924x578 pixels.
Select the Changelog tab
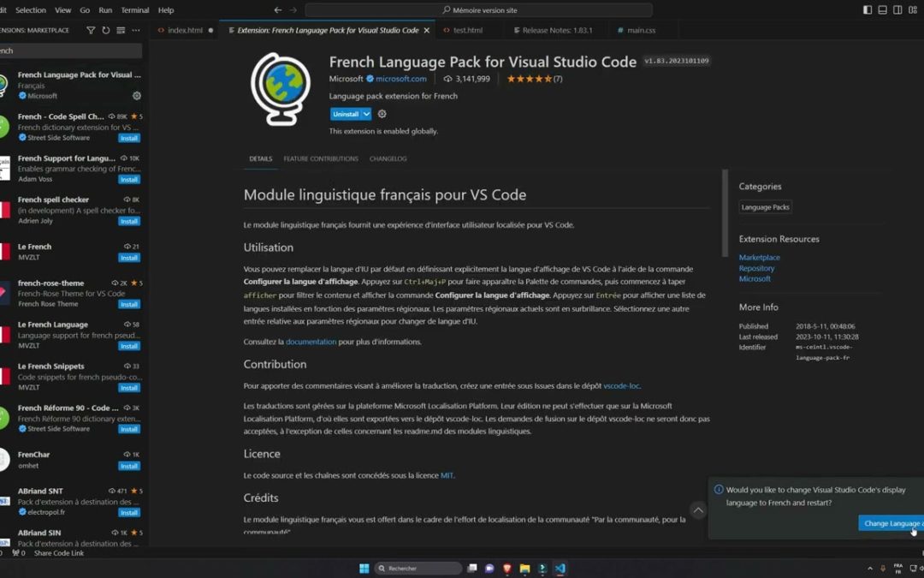pos(388,158)
